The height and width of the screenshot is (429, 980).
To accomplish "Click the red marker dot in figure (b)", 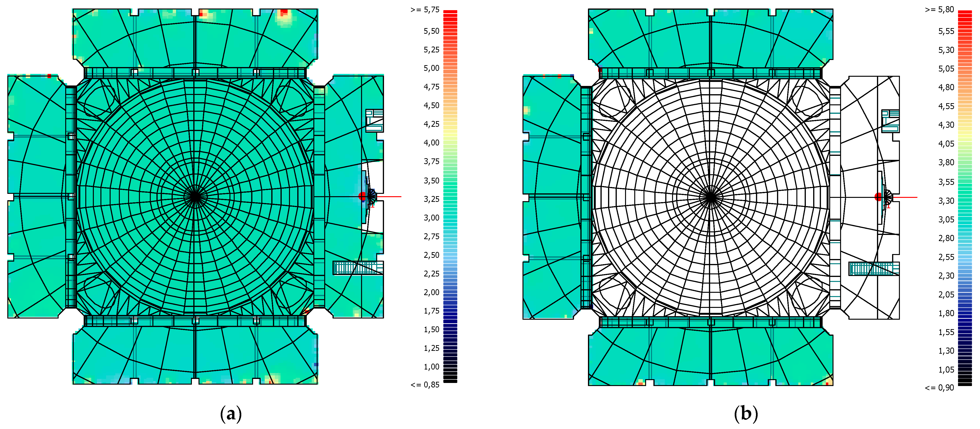I will click(878, 197).
